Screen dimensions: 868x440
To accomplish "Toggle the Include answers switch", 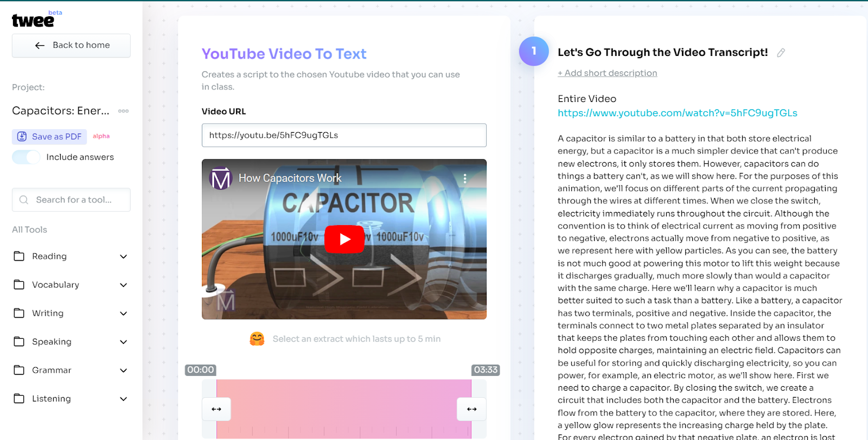I will [x=26, y=157].
